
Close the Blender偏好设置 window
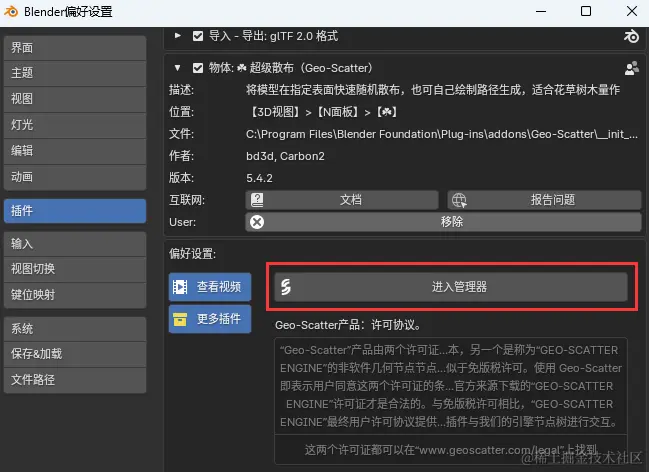632,12
